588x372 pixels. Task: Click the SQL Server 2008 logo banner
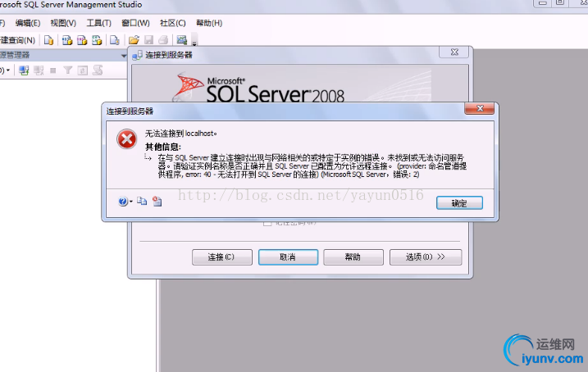[300, 83]
